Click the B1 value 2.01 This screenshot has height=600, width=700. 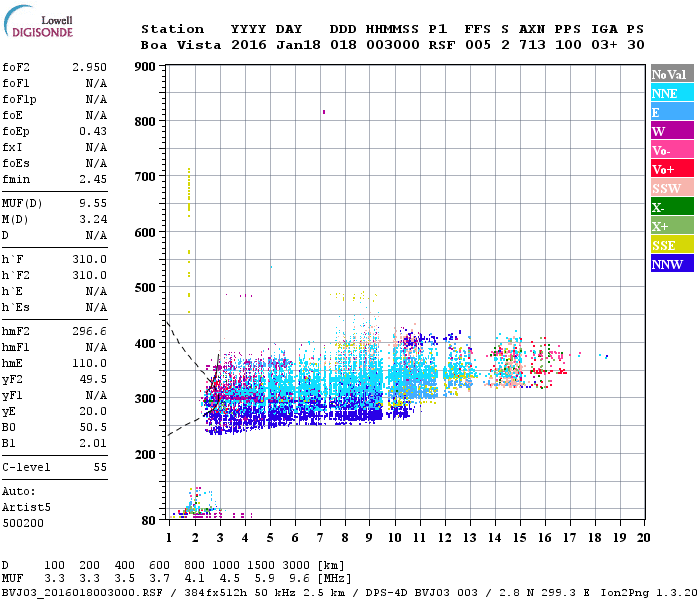tap(93, 444)
